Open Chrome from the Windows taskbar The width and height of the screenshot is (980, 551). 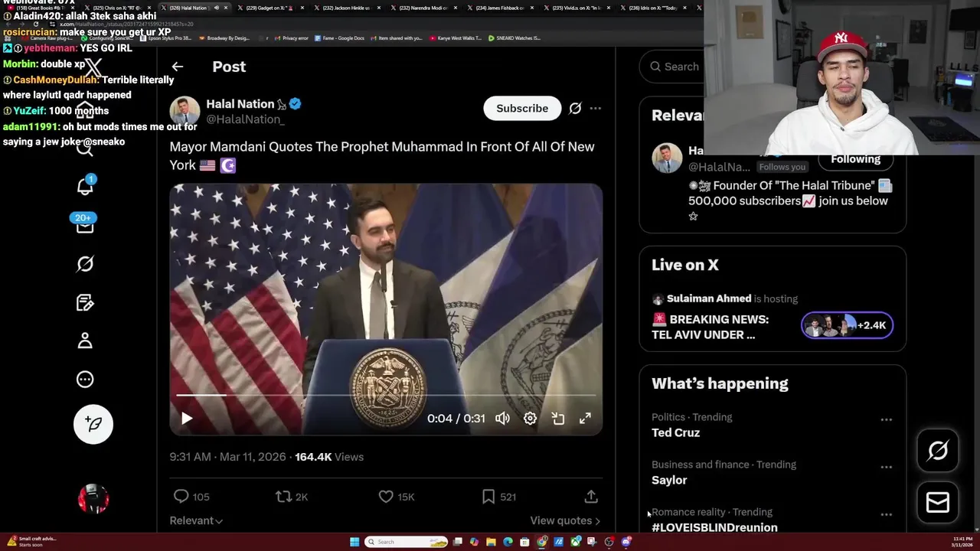(542, 542)
